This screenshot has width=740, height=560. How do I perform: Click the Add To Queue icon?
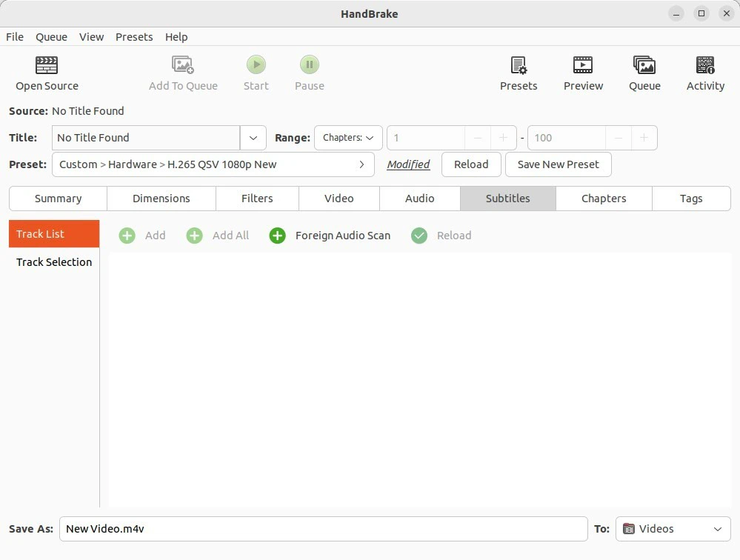point(183,65)
